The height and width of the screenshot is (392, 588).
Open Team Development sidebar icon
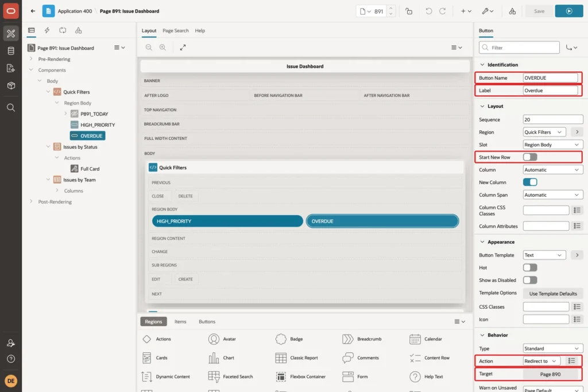(x=11, y=68)
